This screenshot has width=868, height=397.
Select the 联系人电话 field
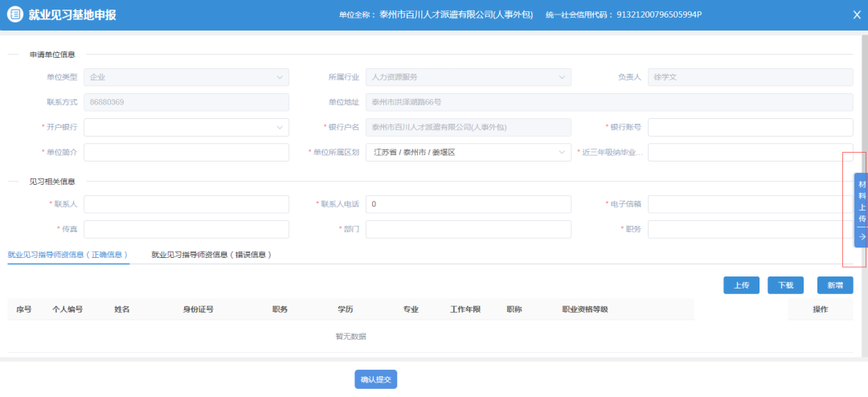(468, 204)
